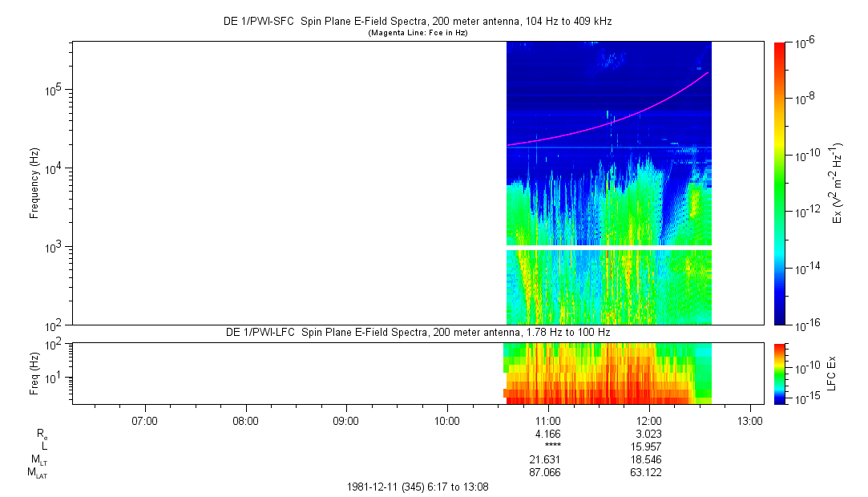Select the MLAT value 87.066
Screen dimensions: 868x497
pyautogui.click(x=547, y=473)
